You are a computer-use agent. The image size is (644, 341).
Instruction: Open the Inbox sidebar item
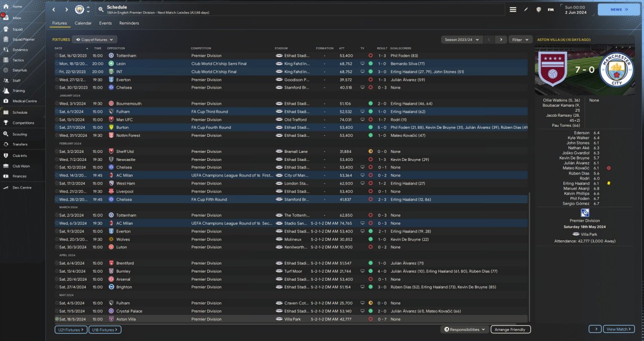[18, 18]
